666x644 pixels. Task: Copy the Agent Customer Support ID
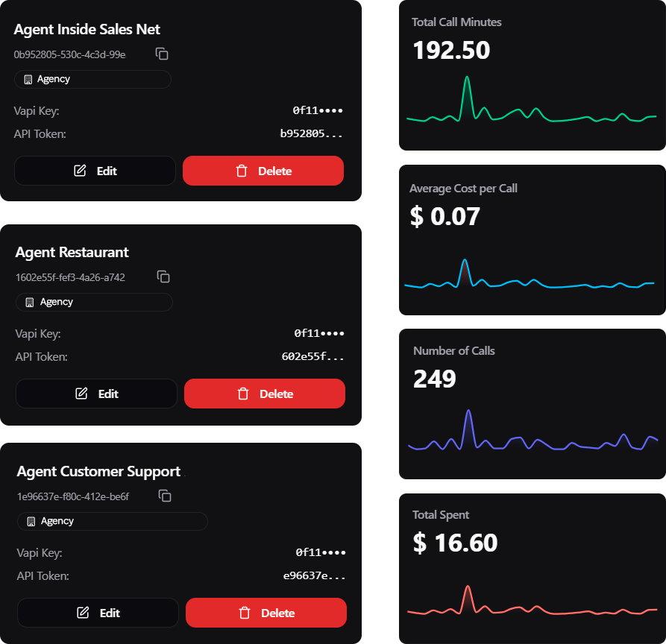(x=165, y=496)
